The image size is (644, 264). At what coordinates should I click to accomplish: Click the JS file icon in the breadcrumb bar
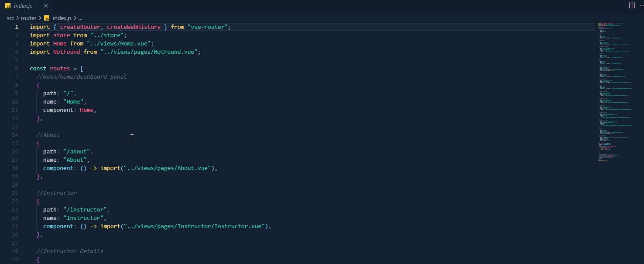47,18
